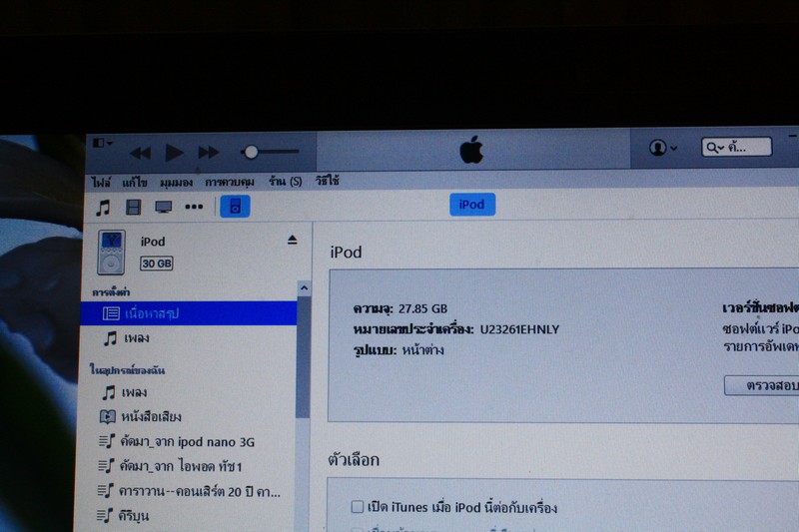
Task: Enable 'เปิด iTunes เมื่อ iPod' checkbox
Action: [358, 507]
